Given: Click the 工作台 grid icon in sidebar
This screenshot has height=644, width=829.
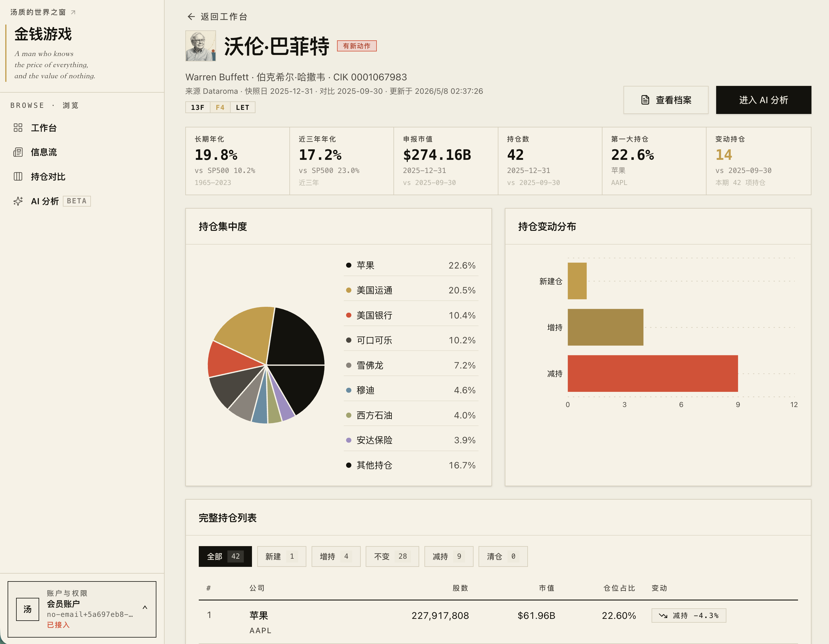Looking at the screenshot, I should pos(18,127).
